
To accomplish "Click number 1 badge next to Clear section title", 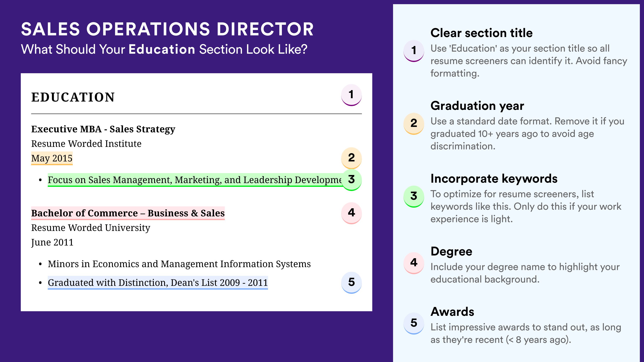I will [x=414, y=51].
